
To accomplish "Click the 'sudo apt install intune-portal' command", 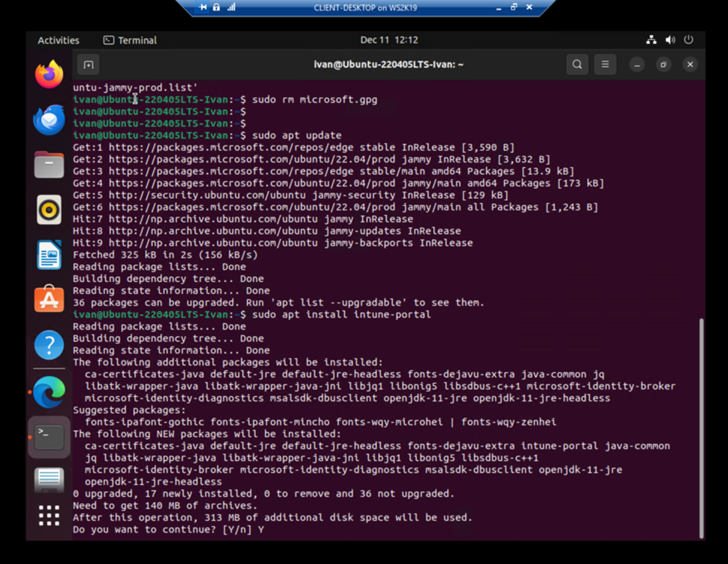I will coord(341,315).
